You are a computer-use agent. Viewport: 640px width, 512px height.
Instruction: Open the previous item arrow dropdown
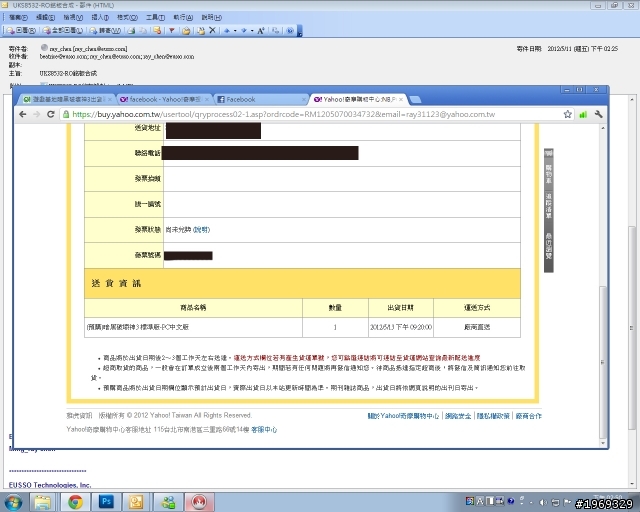pyautogui.click(x=235, y=31)
